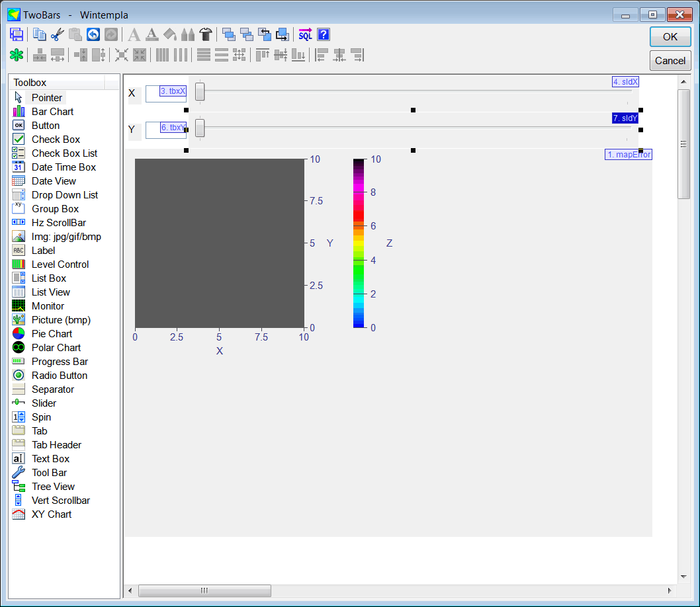This screenshot has height=607, width=700.
Task: Pick Progress Bar tool
Action: 60,361
